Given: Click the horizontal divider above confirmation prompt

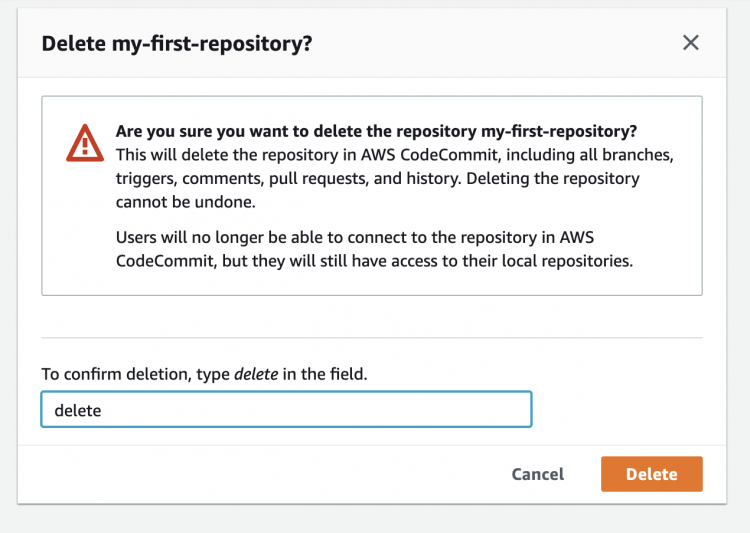Looking at the screenshot, I should click(x=372, y=338).
